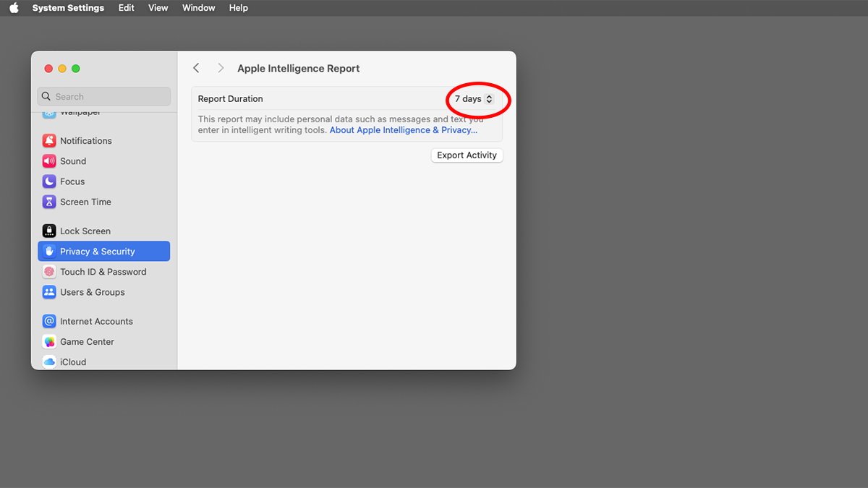Select iCloud label in sidebar
The height and width of the screenshot is (488, 868).
coord(73,361)
